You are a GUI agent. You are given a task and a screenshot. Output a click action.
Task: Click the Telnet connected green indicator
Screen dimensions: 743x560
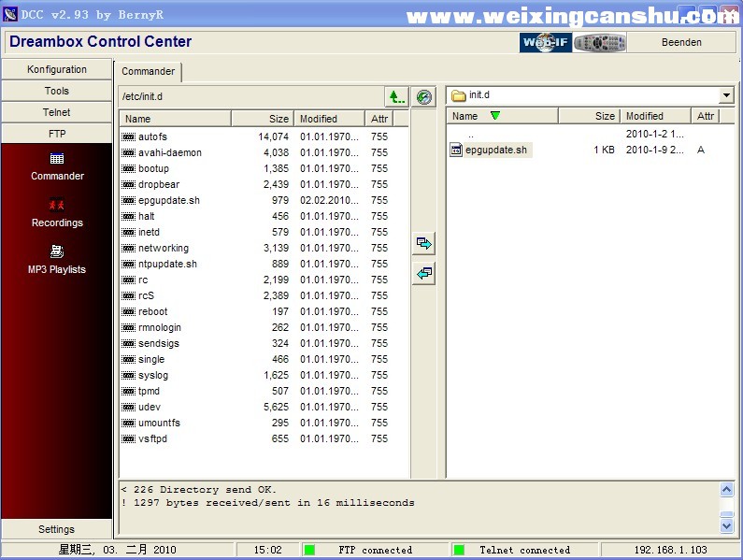(x=459, y=550)
